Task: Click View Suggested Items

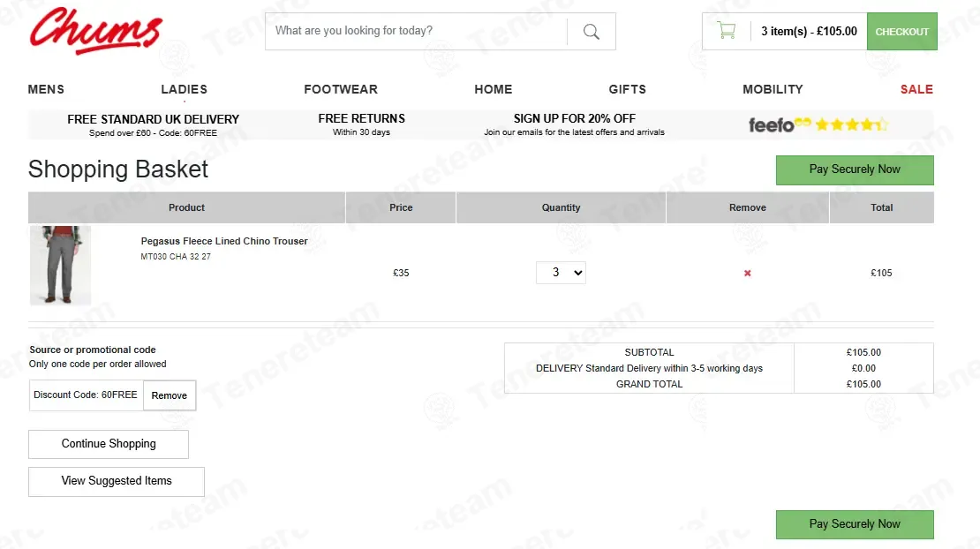Action: [x=117, y=482]
